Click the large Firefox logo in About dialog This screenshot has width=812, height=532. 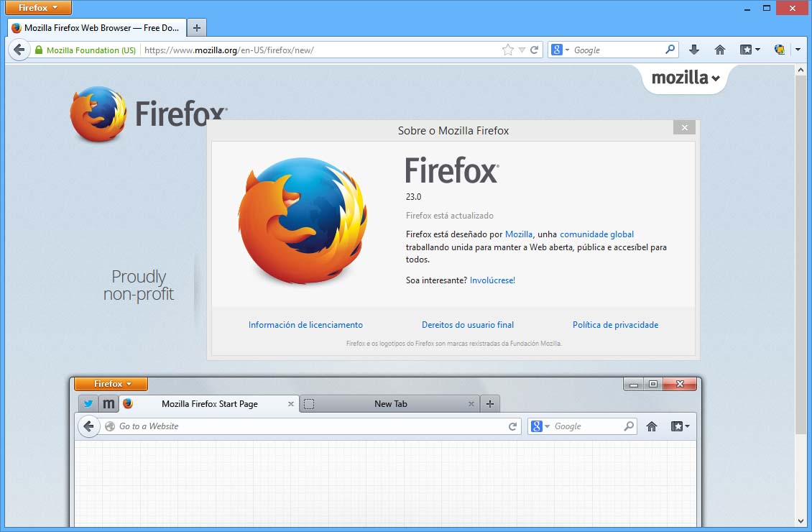303,221
